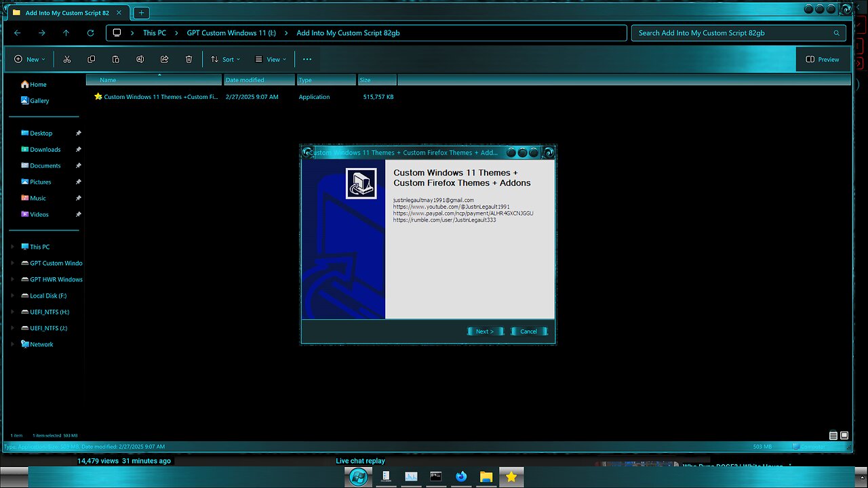Screen dimensions: 868x488
Task: Expand UEFI_NTFS (H:) node
Action: click(x=12, y=312)
